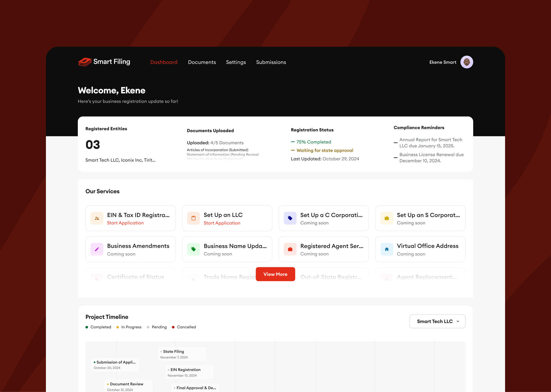Screen dimensions: 551x392
Task: Click the Set Up an LLC clipboard icon
Action: (194, 218)
